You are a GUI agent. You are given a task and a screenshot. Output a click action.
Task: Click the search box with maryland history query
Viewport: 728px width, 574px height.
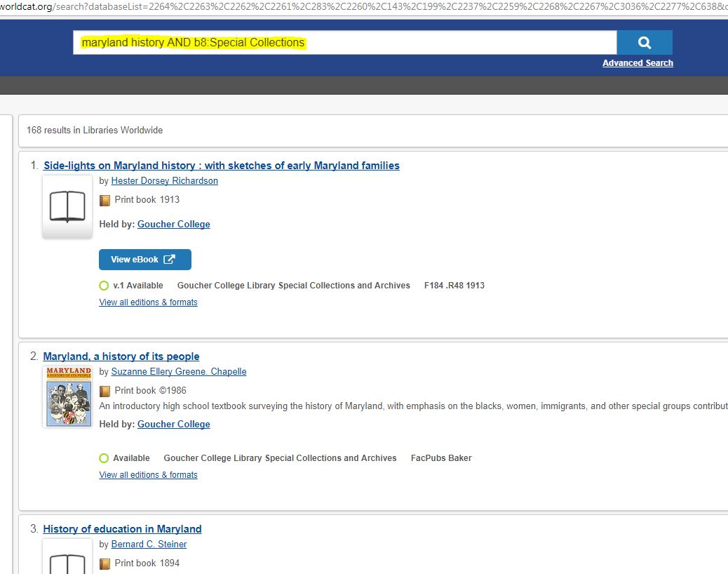pyautogui.click(x=344, y=43)
